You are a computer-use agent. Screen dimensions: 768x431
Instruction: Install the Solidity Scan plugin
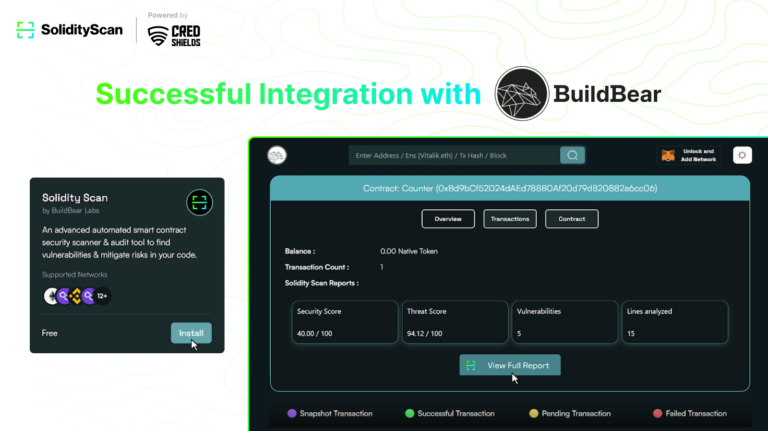click(x=190, y=333)
